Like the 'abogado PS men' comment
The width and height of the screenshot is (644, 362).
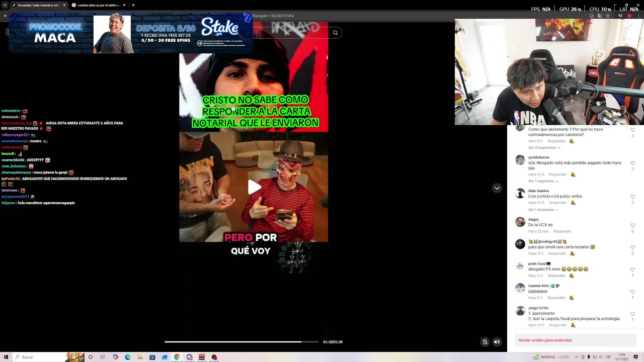pos(632,269)
